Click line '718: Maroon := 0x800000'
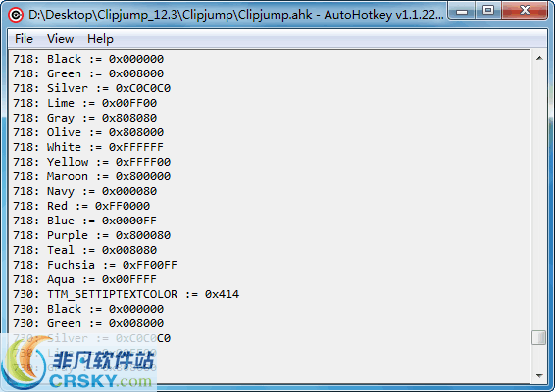Image resolution: width=555 pixels, height=392 pixels. coord(91,176)
